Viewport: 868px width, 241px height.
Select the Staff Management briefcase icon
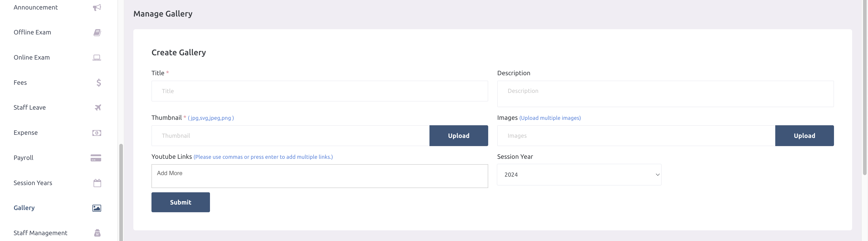point(97,233)
